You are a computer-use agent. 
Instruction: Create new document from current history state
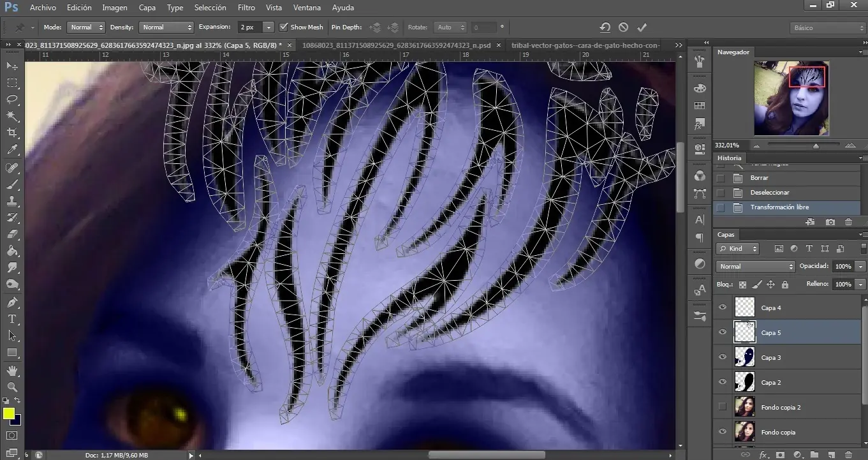tap(810, 222)
